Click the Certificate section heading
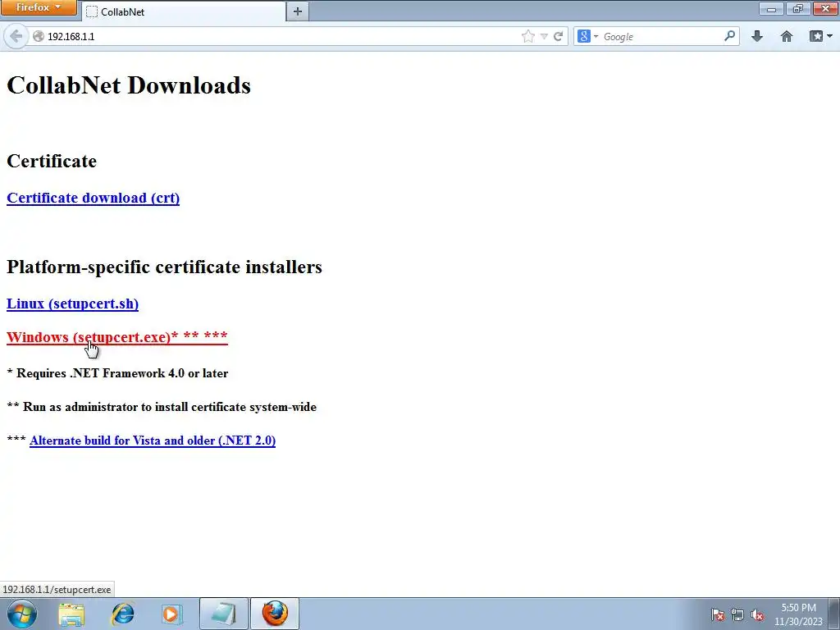 pos(52,161)
